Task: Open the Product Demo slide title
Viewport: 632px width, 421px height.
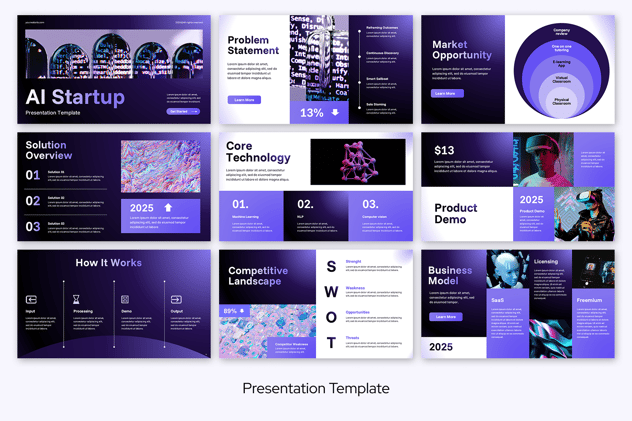Action: [456, 214]
